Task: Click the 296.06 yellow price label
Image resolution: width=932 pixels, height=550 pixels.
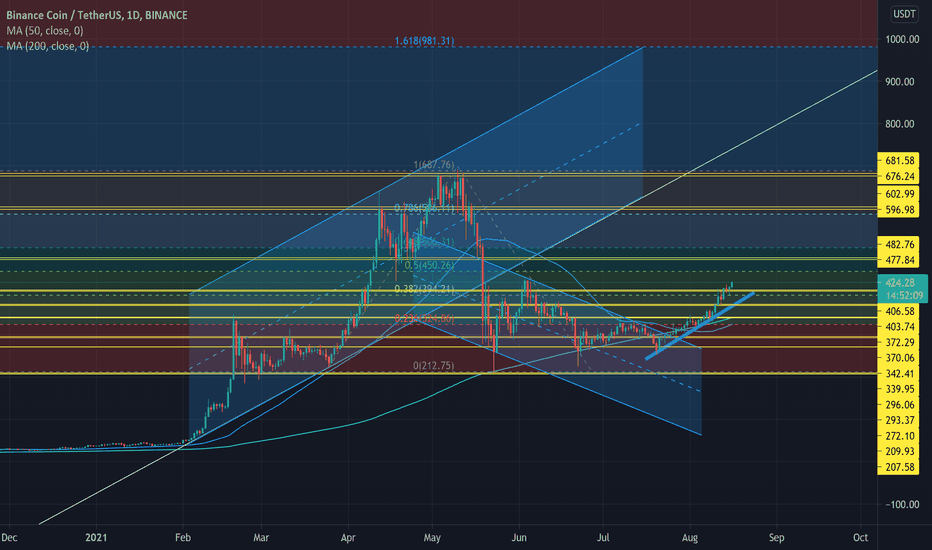Action: tap(899, 404)
